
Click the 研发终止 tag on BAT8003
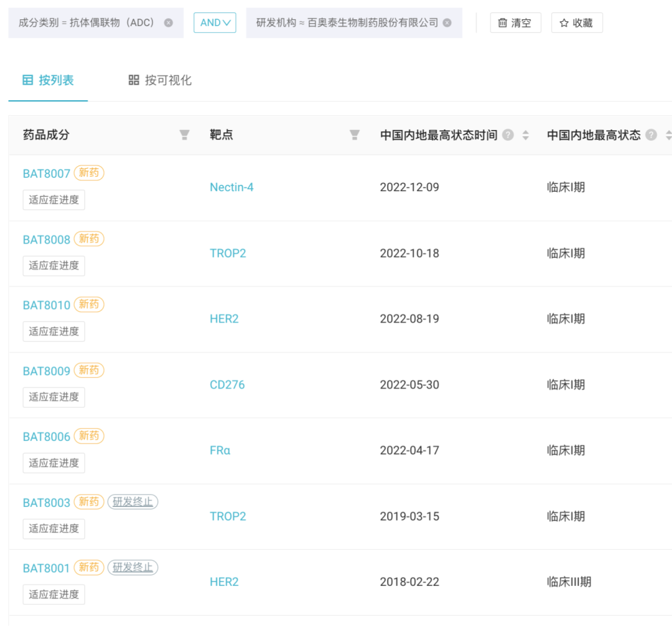[x=133, y=501]
